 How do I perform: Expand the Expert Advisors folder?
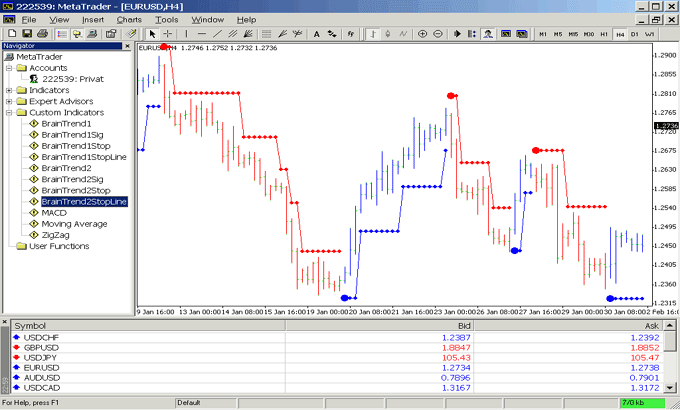pyautogui.click(x=9, y=101)
